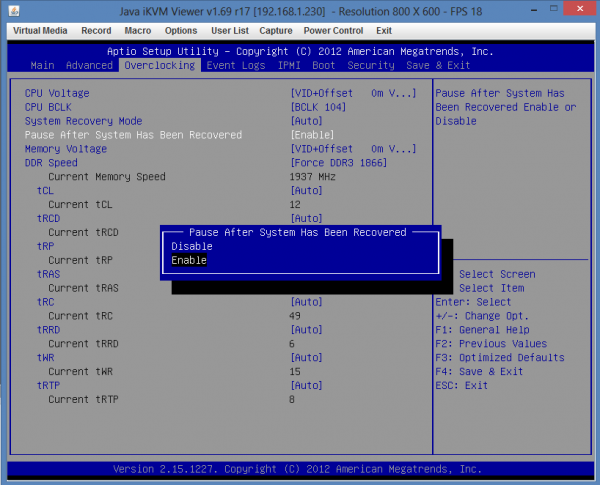Choose Enable option in the popup
600x485 pixels.
coord(189,260)
